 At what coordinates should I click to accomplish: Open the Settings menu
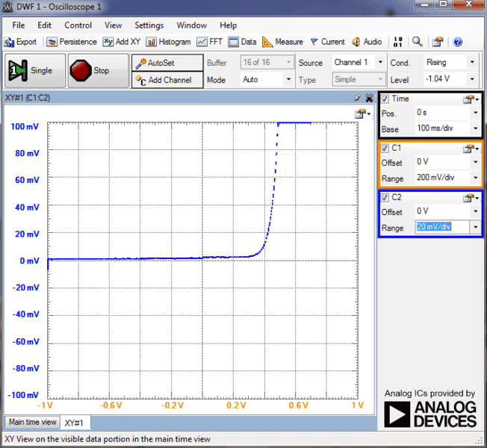[149, 25]
